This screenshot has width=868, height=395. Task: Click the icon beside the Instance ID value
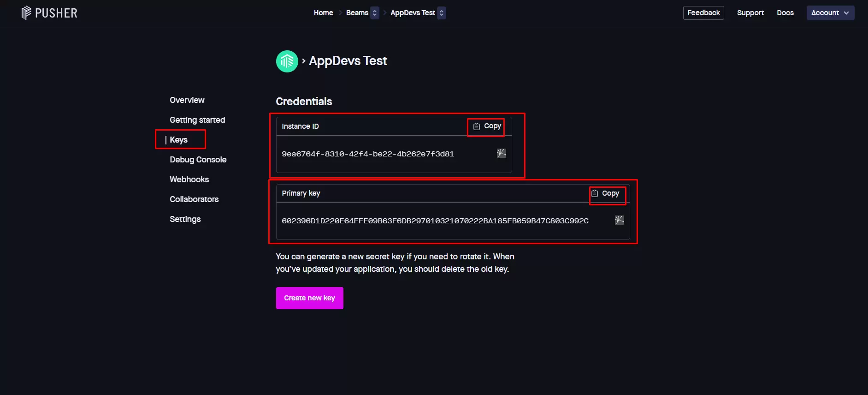[x=502, y=153]
